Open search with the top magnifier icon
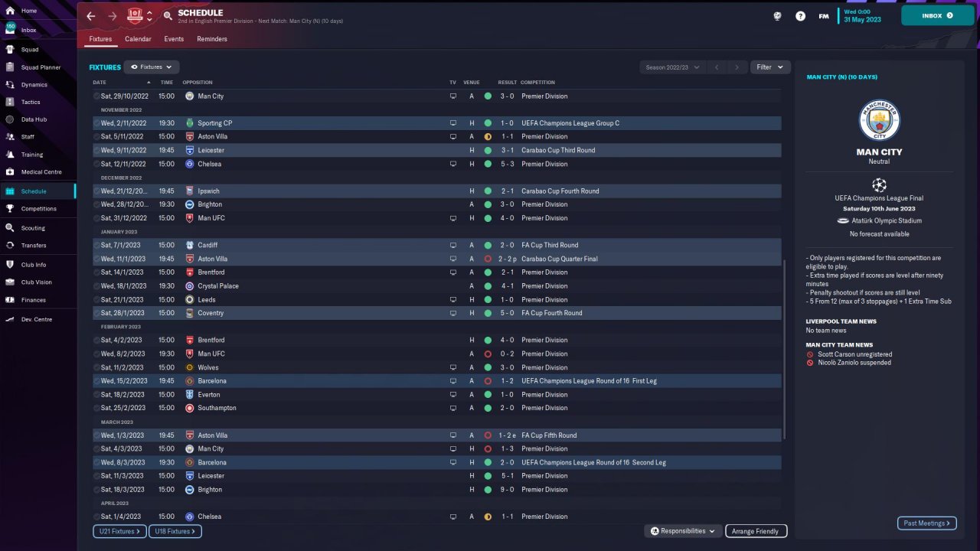This screenshot has width=980, height=551. (168, 16)
